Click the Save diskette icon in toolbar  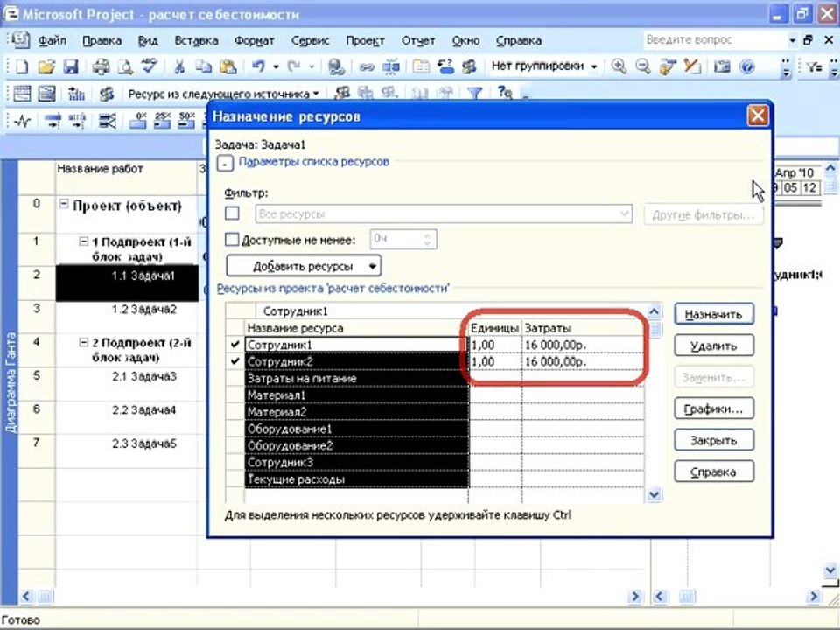pos(71,67)
